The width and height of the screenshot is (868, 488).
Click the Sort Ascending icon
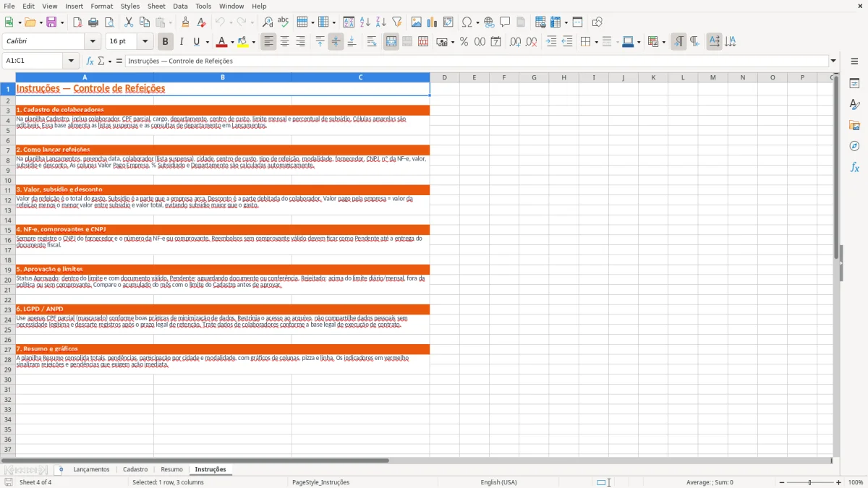(365, 22)
